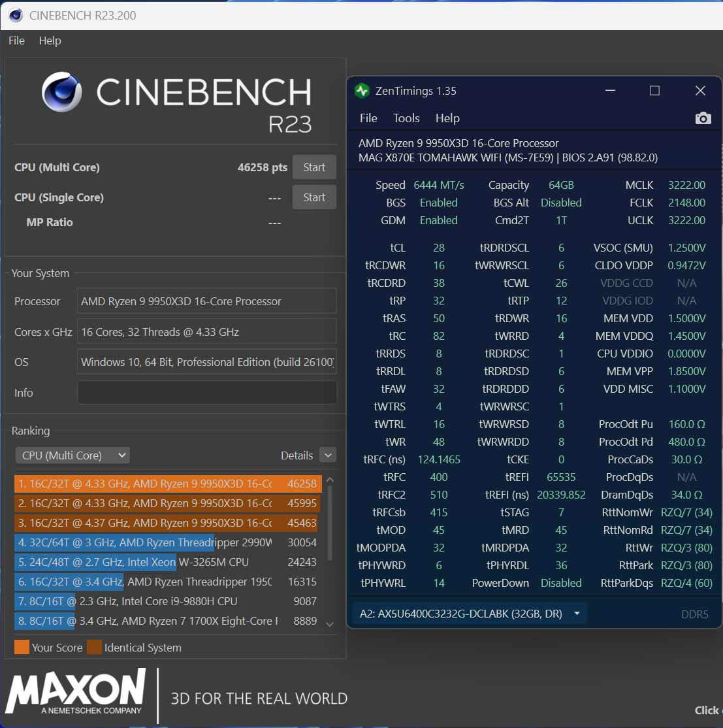Select the Threadripper 1950 ranking row
Viewport: 723px width, 728px height.
point(168,582)
